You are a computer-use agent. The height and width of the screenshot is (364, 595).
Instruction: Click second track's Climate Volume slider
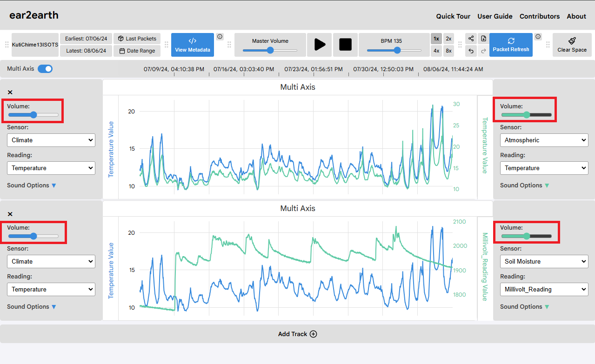point(33,236)
